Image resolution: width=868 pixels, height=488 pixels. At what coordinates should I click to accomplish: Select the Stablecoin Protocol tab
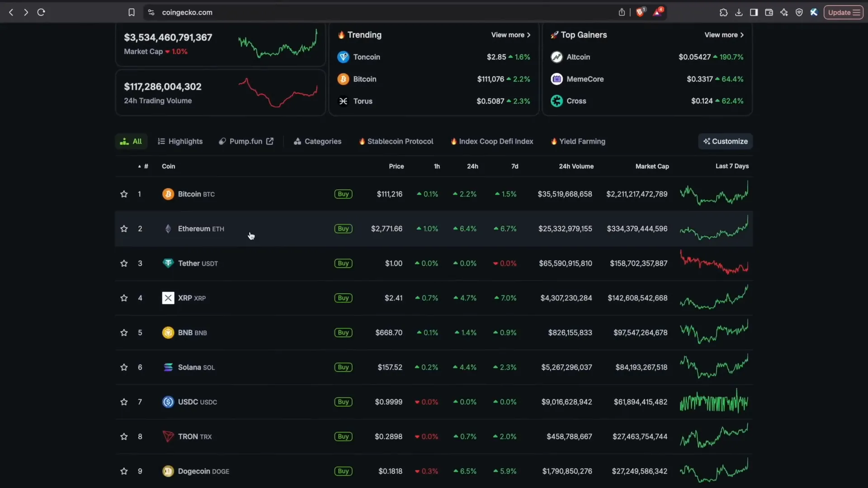(396, 141)
